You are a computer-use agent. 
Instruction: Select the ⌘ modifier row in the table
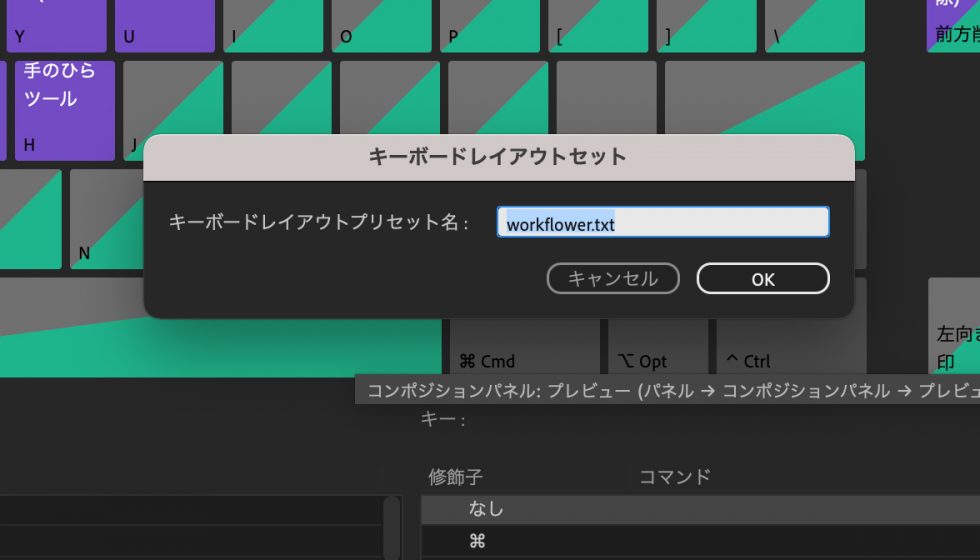pos(701,541)
